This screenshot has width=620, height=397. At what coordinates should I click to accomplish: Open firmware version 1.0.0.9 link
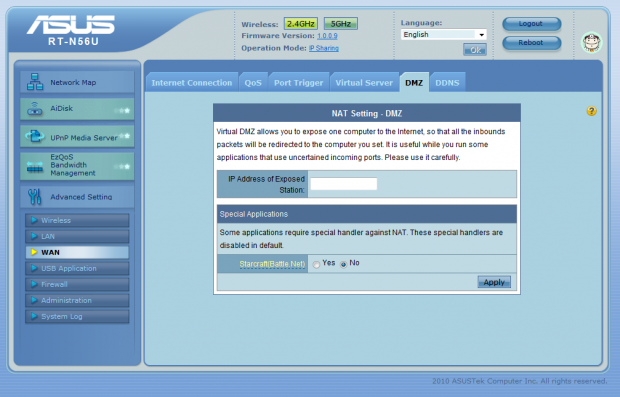(x=327, y=36)
